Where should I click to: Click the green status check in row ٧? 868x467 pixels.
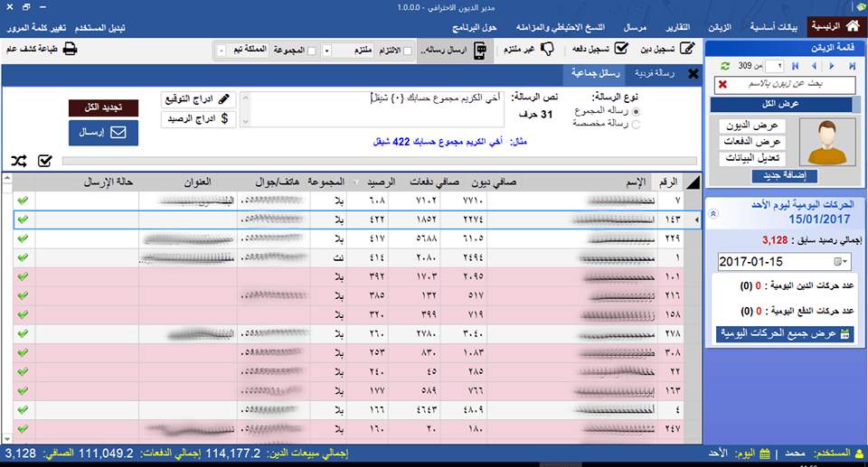pos(23,201)
